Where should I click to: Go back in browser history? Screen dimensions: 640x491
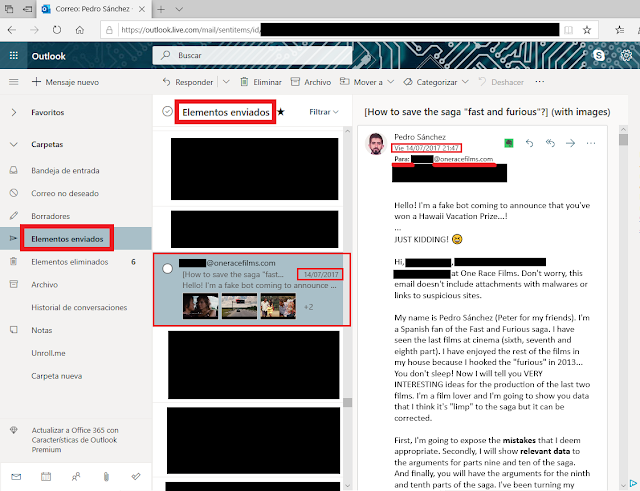pyautogui.click(x=12, y=30)
